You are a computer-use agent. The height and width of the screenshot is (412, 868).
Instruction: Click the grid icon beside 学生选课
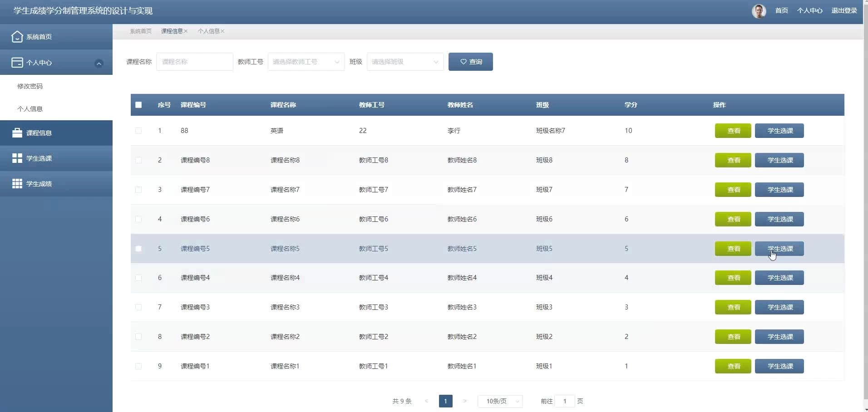click(17, 158)
